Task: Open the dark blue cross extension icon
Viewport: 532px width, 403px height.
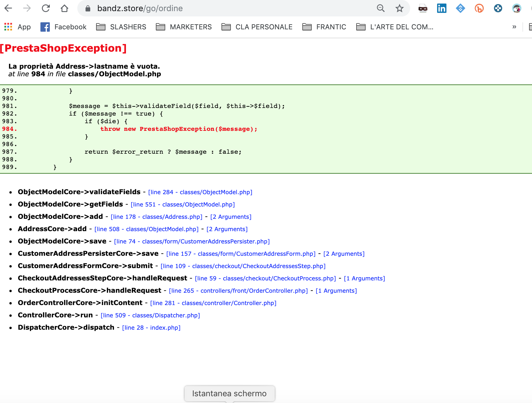Action: 498,8
